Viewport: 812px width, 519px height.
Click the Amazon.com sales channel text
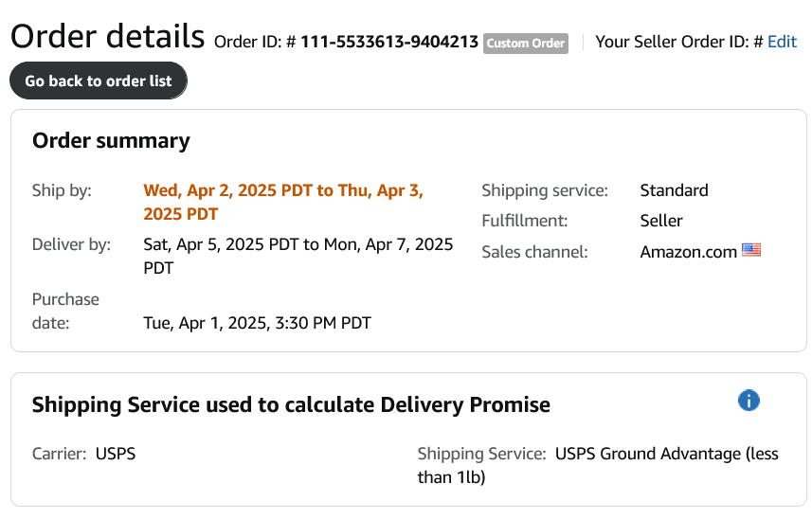(x=688, y=252)
